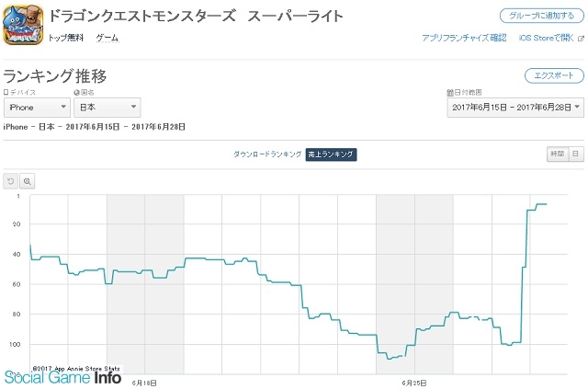Click the reset zoom undo icon
Image resolution: width=588 pixels, height=389 pixels.
[x=10, y=181]
